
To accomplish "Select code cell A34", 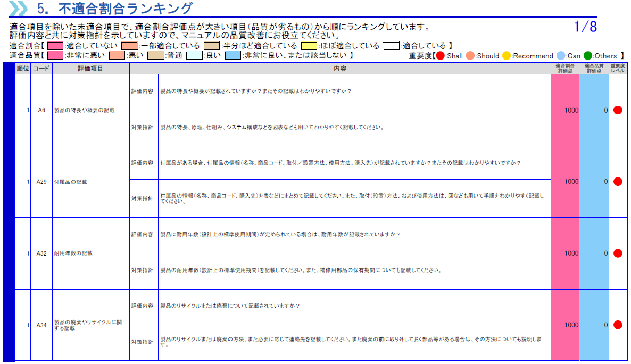I will click(x=41, y=325).
